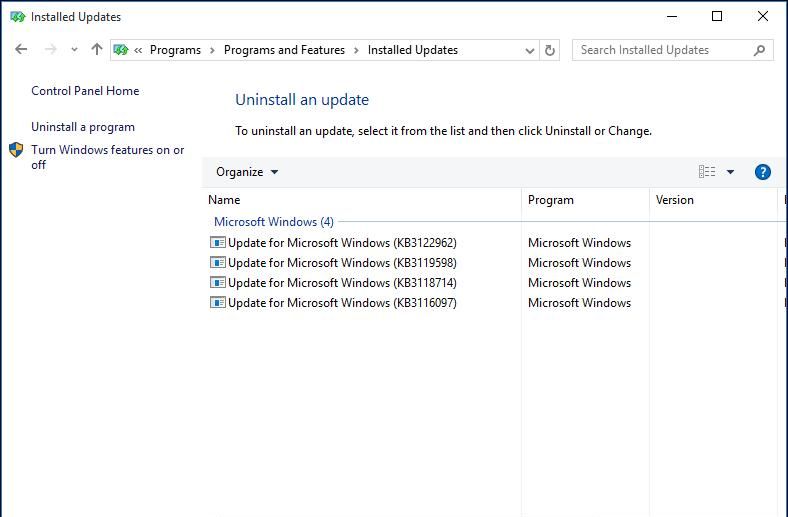This screenshot has width=788, height=517.
Task: Expand hidden breadcrumb path chevrons
Action: pos(138,50)
